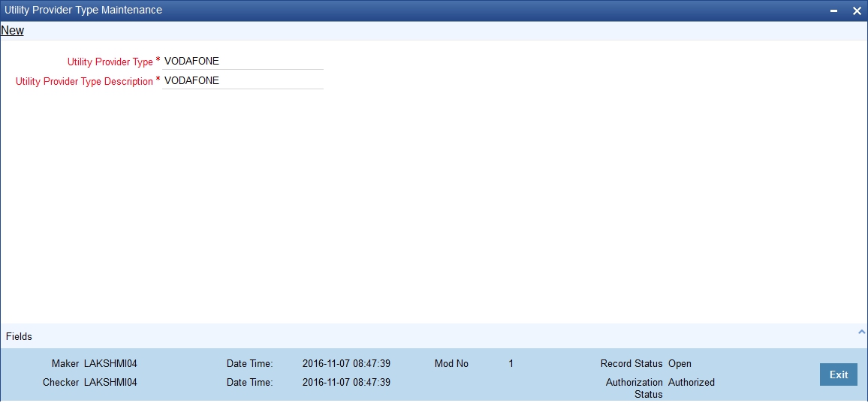
Task: Click the Mod No value 1
Action: coord(511,363)
